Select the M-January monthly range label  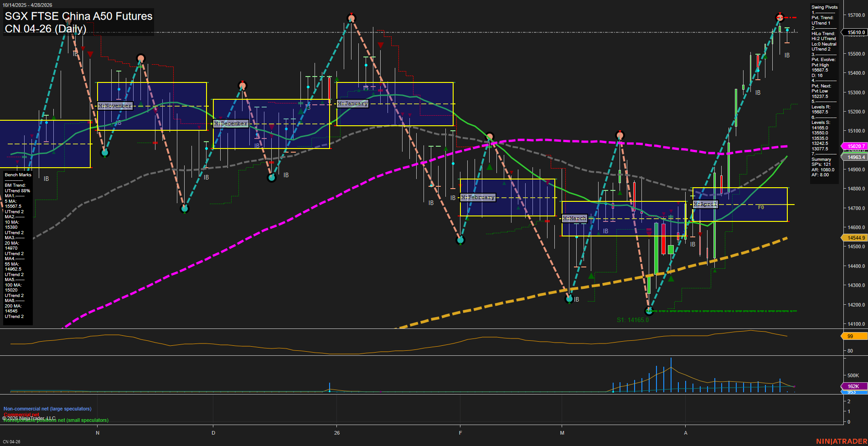click(352, 103)
